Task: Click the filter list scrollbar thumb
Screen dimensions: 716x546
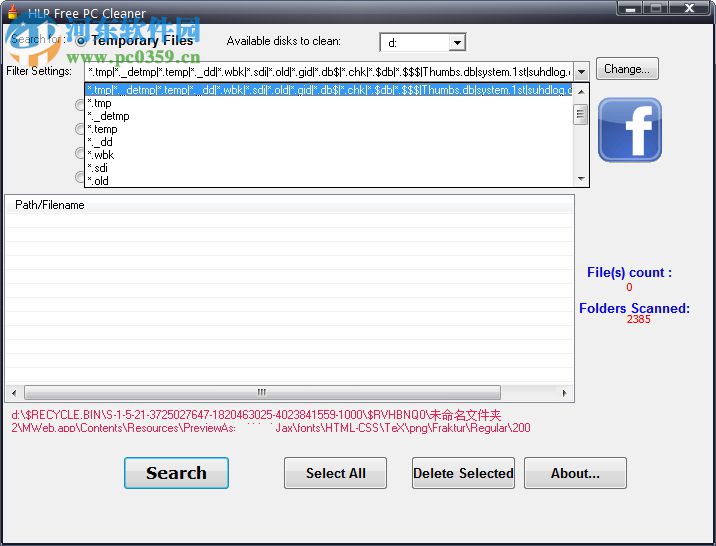Action: pyautogui.click(x=580, y=114)
